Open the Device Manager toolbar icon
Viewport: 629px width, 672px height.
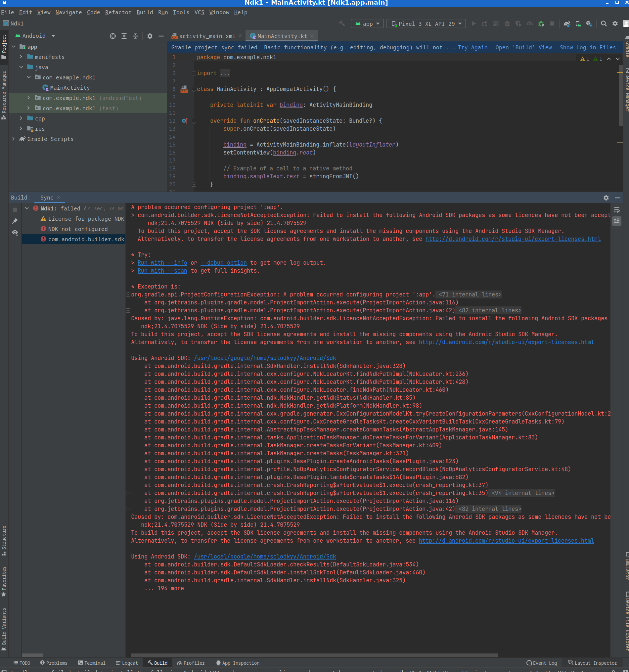tap(578, 24)
